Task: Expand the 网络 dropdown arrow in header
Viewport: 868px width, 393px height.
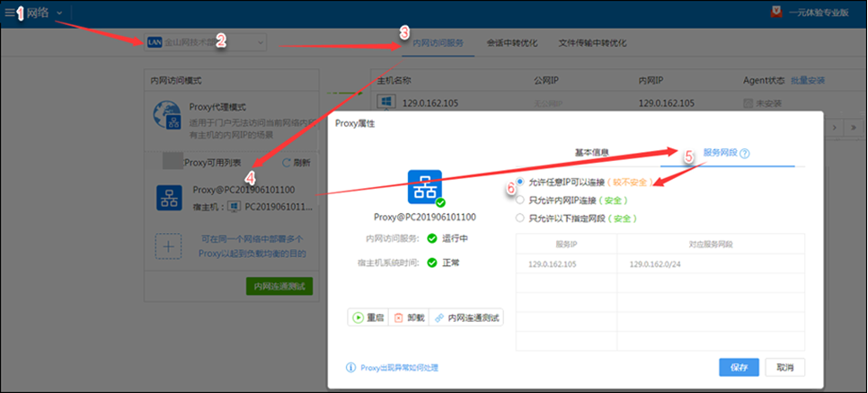Action: tap(59, 13)
